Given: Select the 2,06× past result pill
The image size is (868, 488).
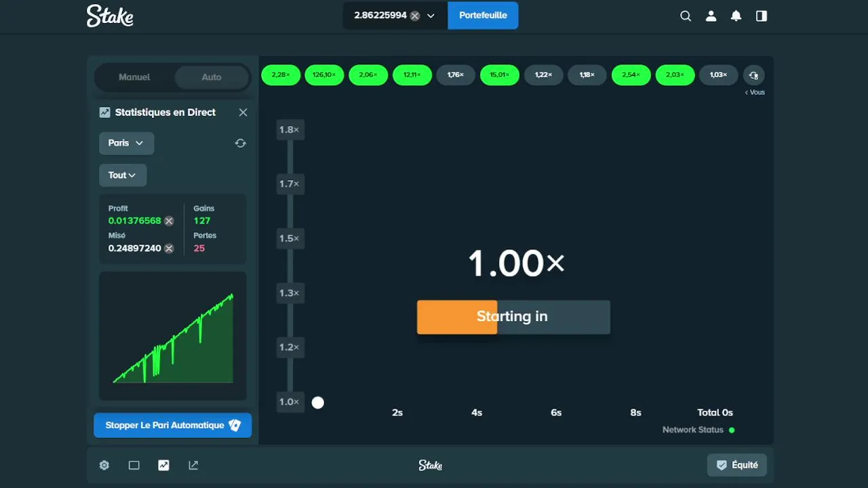Looking at the screenshot, I should (x=368, y=75).
